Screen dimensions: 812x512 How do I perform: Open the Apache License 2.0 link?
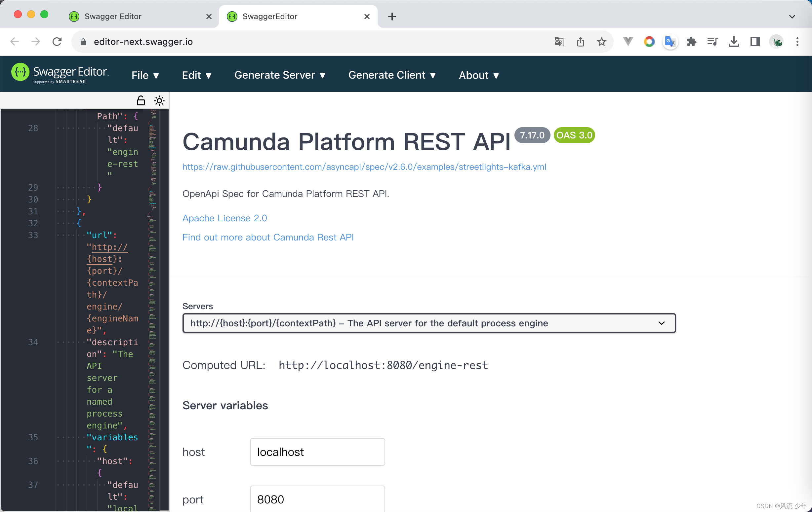[224, 218]
